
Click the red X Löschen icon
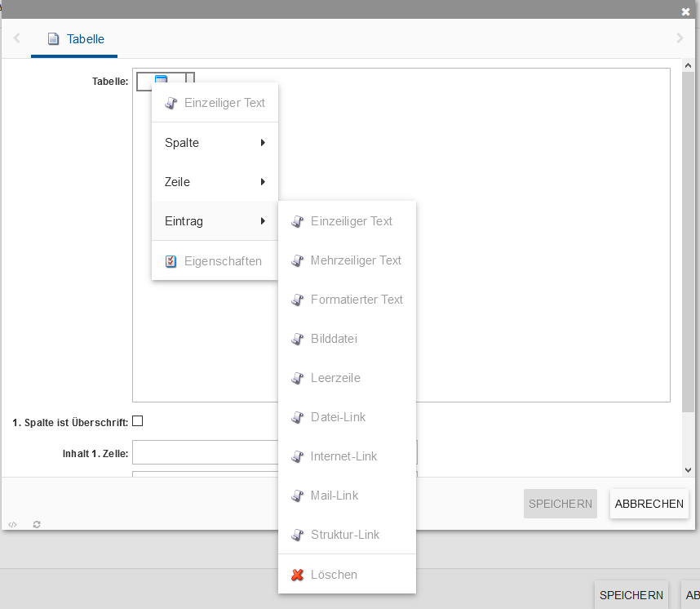(x=297, y=575)
